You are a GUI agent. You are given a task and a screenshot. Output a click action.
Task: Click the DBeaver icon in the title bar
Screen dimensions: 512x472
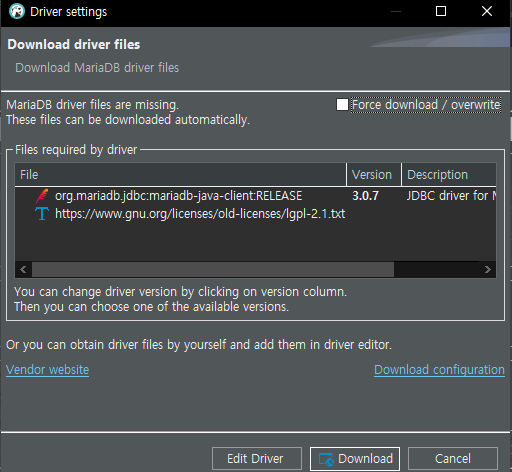(x=17, y=11)
